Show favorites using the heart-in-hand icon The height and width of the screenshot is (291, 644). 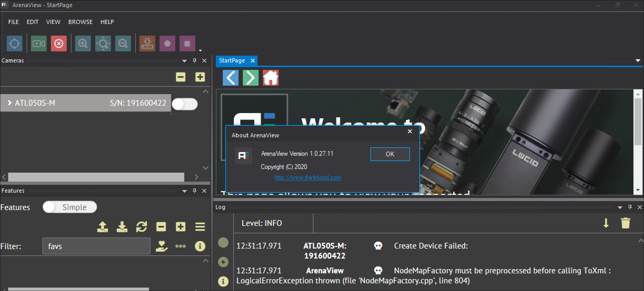161,246
